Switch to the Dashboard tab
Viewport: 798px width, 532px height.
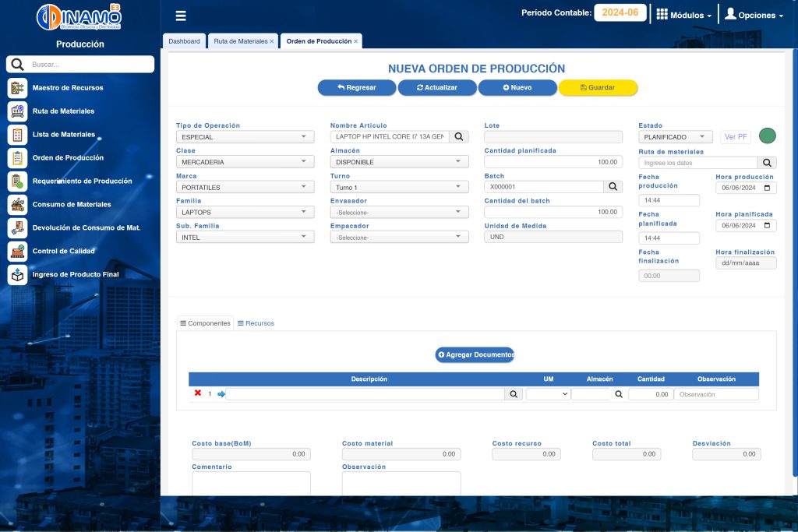184,41
